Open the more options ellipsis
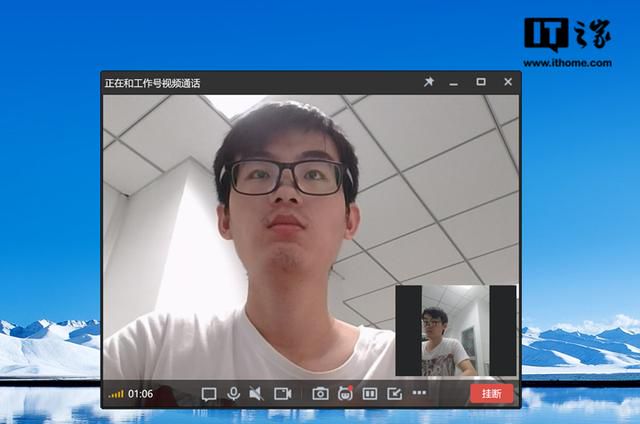Viewport: 640px width, 424px height. pyautogui.click(x=419, y=393)
